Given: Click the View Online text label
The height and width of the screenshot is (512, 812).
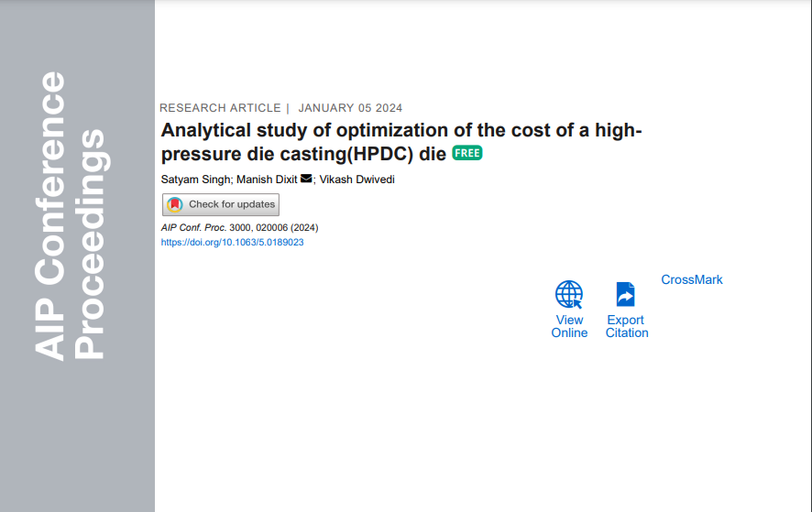Looking at the screenshot, I should click(x=569, y=327).
